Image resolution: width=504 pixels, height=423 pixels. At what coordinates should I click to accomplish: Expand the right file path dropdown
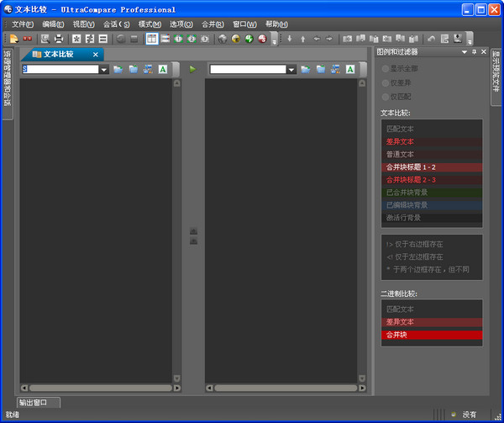pyautogui.click(x=292, y=69)
